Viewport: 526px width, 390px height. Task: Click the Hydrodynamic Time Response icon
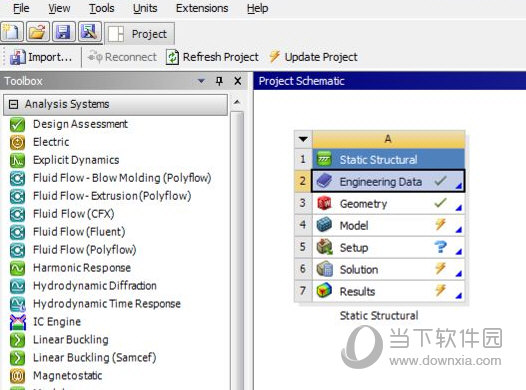click(17, 304)
